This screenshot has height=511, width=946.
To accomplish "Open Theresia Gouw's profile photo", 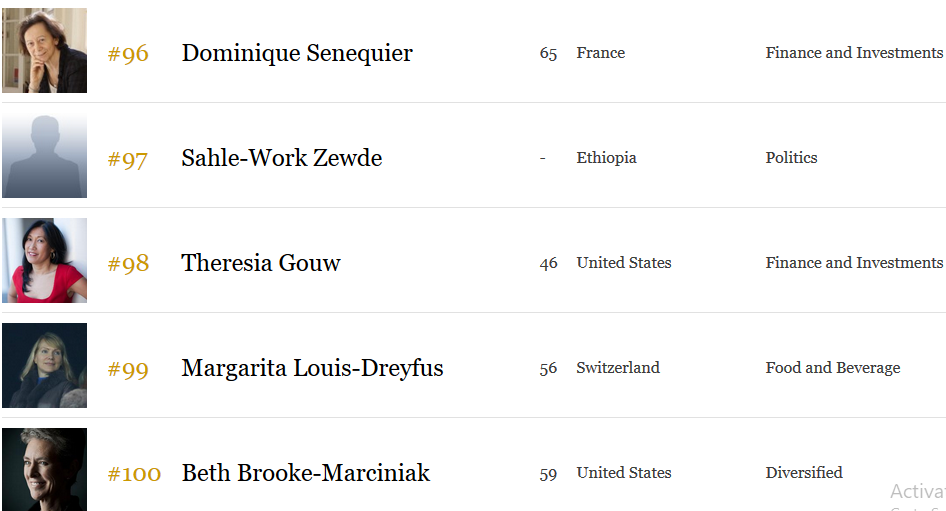I will [45, 261].
